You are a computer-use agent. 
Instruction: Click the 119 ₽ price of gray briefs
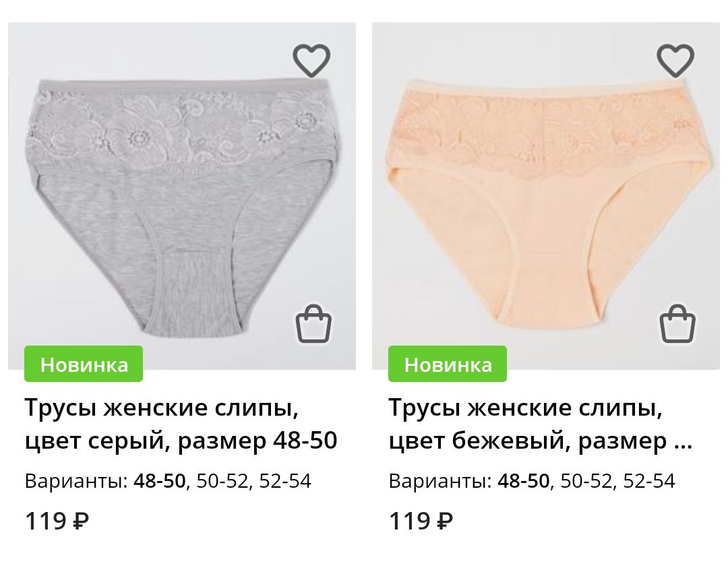(x=57, y=521)
